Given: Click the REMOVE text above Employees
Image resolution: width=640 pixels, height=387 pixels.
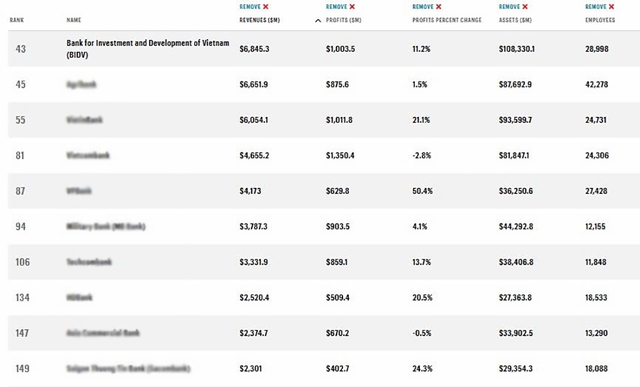Looking at the screenshot, I should [x=596, y=7].
